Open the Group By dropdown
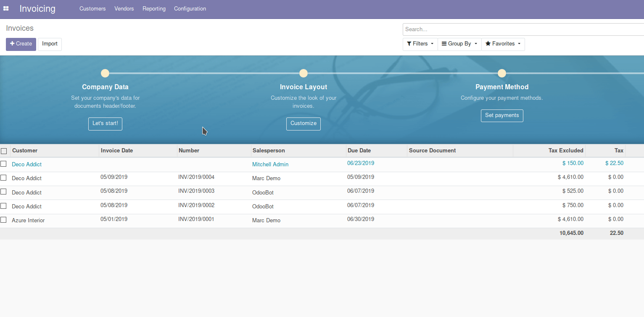 coord(459,44)
